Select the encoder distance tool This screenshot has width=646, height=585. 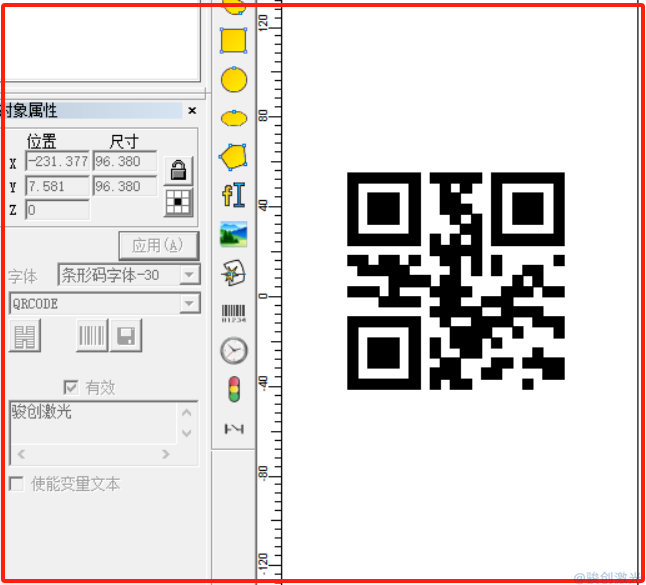pyautogui.click(x=234, y=429)
